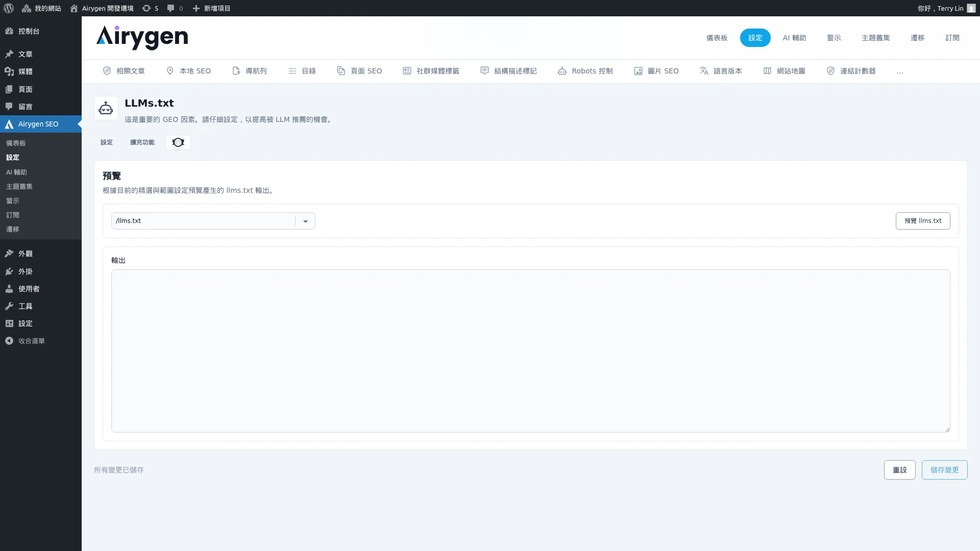The height and width of the screenshot is (551, 980).
Task: Open 媒體 in the sidebar
Action: point(41,71)
